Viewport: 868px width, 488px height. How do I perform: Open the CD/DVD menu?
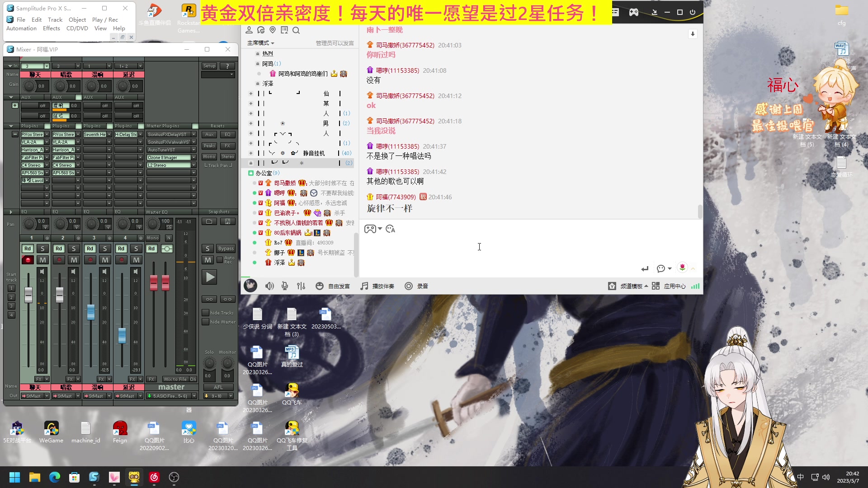point(77,28)
